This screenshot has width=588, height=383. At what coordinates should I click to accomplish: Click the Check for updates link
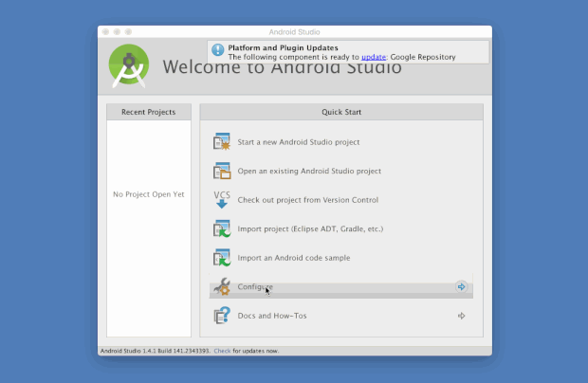(x=222, y=351)
